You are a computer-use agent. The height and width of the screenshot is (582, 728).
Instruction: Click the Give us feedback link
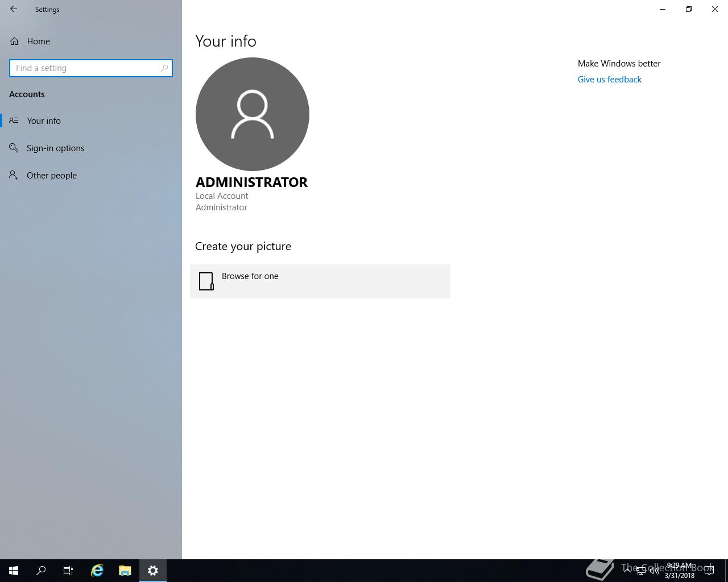[610, 80]
